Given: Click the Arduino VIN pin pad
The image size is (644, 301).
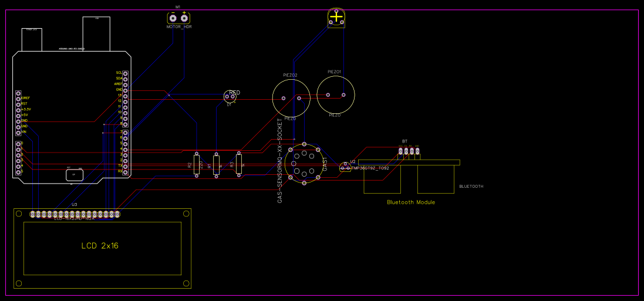Looking at the screenshot, I should 18,132.
